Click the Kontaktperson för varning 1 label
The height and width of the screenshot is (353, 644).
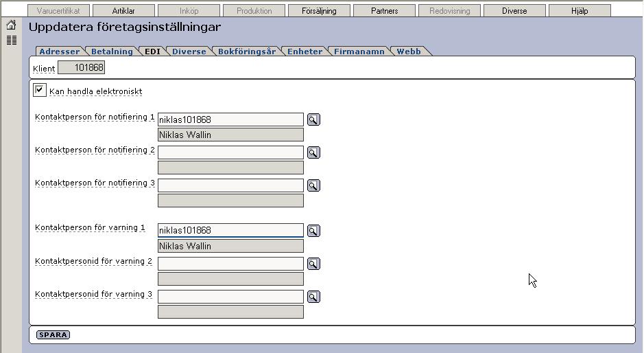pyautogui.click(x=90, y=227)
